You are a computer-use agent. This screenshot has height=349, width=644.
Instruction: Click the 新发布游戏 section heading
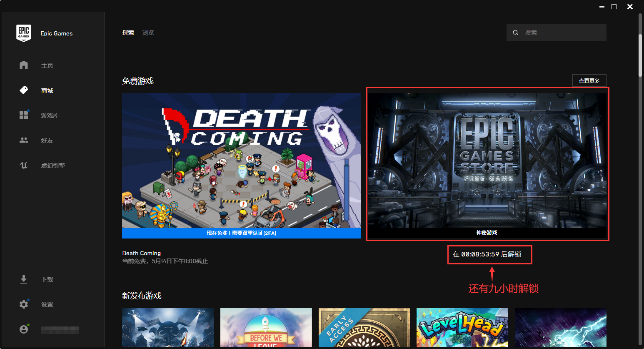142,296
